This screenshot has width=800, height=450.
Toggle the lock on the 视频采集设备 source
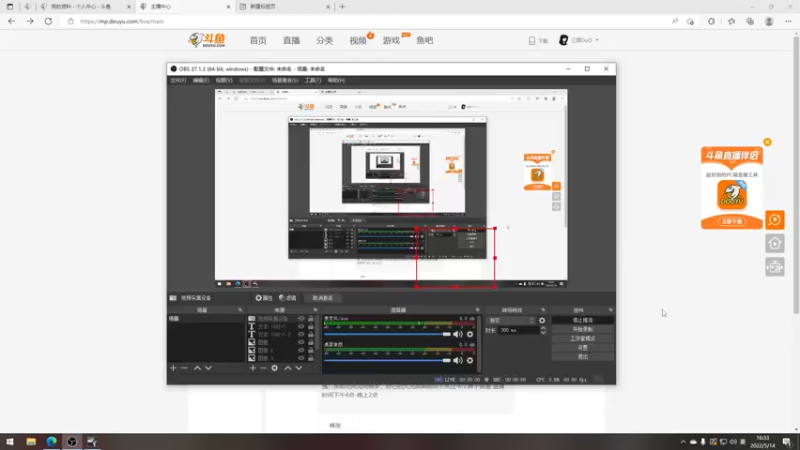[311, 318]
